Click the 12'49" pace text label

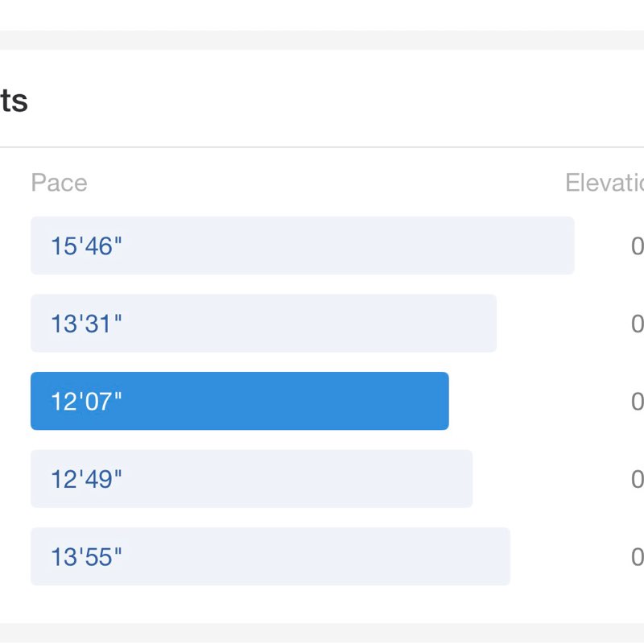86,479
